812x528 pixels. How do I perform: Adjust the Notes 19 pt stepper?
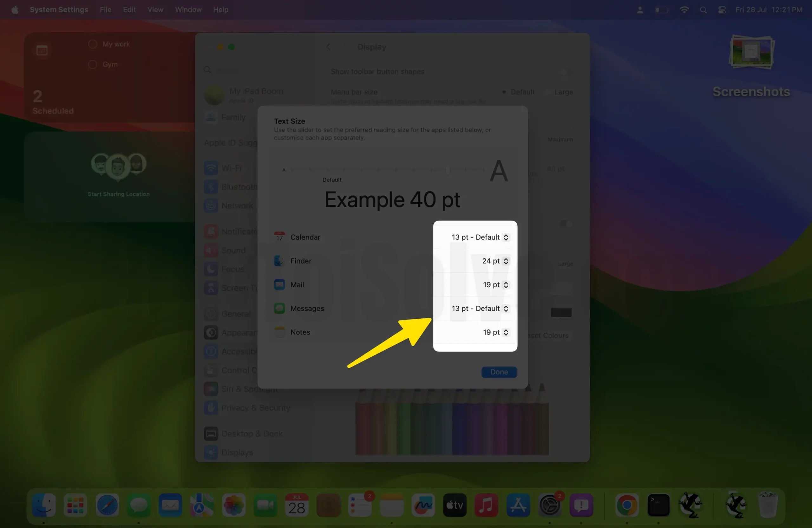point(506,332)
